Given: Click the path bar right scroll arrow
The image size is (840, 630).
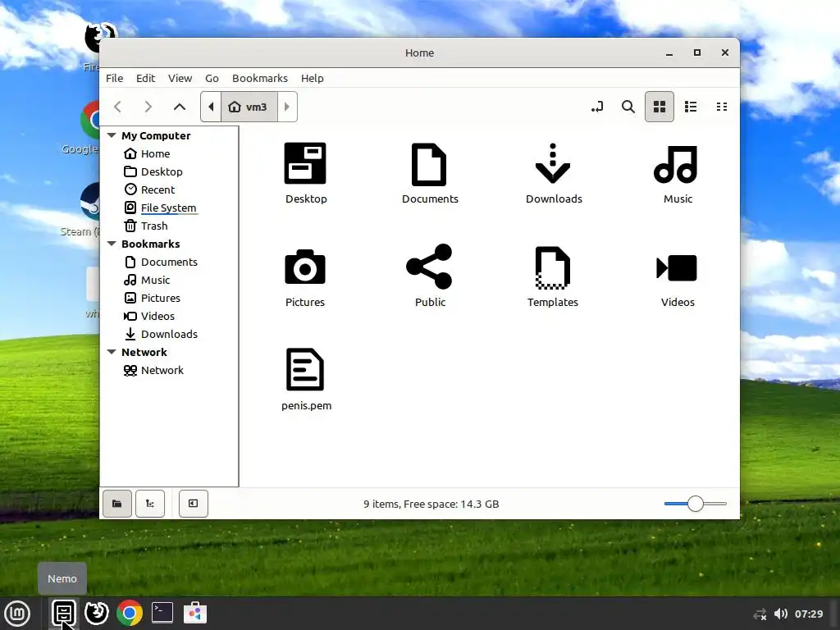Looking at the screenshot, I should [x=286, y=107].
